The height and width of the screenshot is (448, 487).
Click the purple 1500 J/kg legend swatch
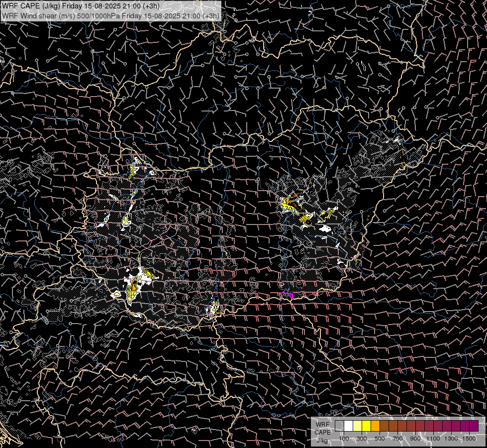(474, 426)
